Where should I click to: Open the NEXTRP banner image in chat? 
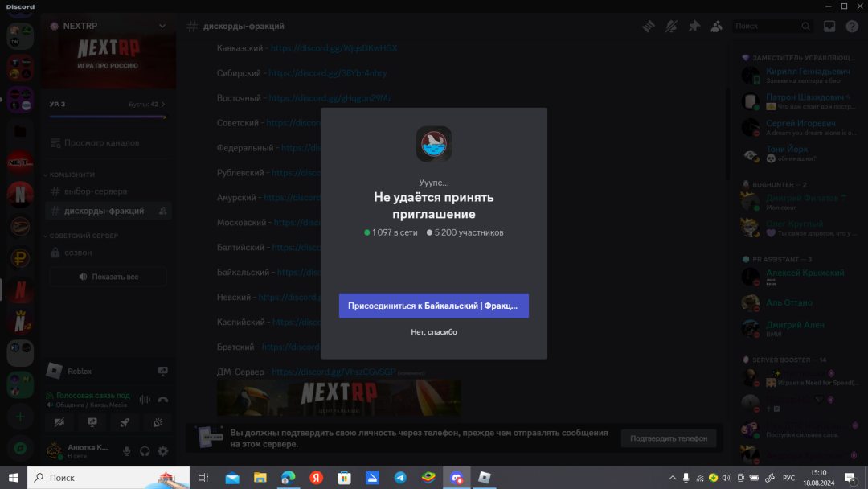pos(339,397)
